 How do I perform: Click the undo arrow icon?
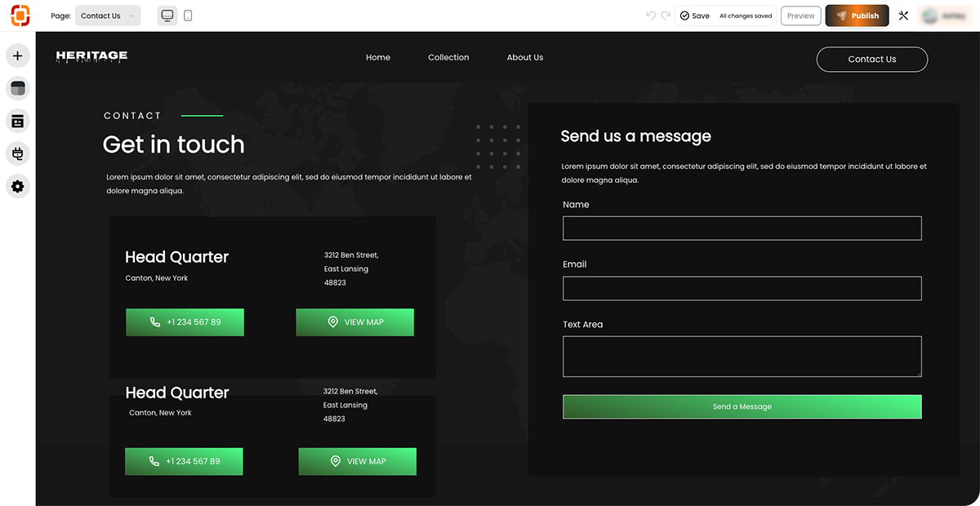point(651,16)
